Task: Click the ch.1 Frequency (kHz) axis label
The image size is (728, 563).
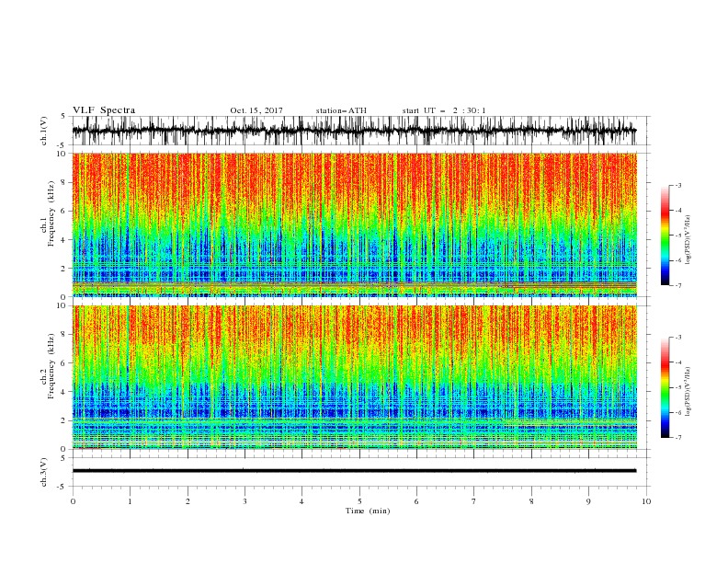Action: pyautogui.click(x=48, y=213)
